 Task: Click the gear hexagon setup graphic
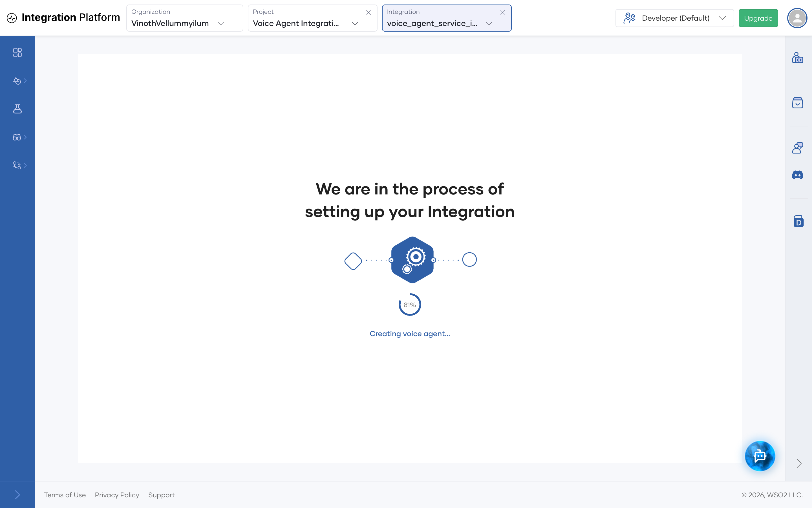(x=412, y=260)
